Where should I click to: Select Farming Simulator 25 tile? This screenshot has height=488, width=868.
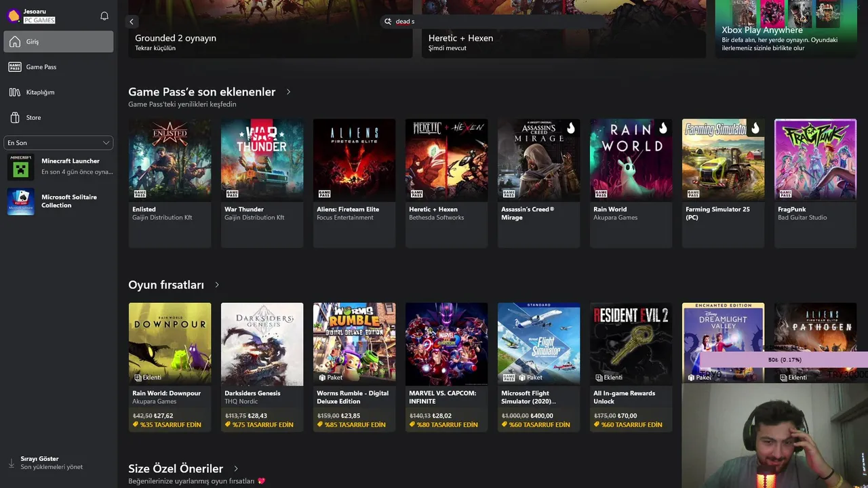[x=723, y=183]
